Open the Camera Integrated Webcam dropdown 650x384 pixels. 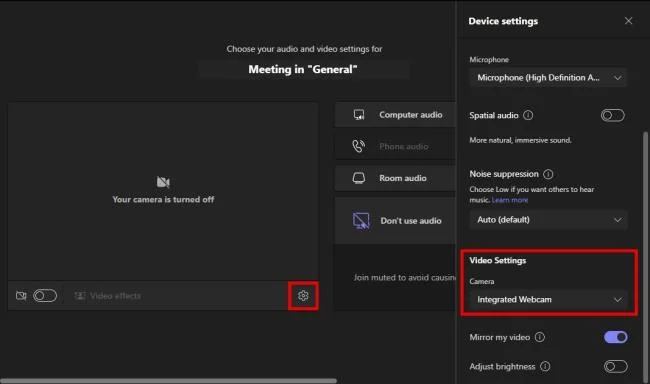[548, 299]
